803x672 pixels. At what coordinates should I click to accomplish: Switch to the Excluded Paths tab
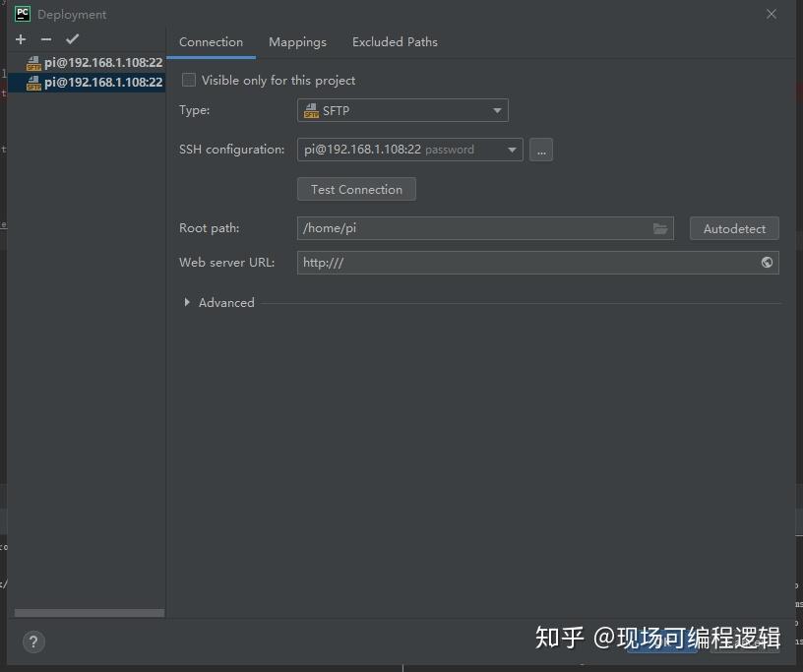(394, 42)
